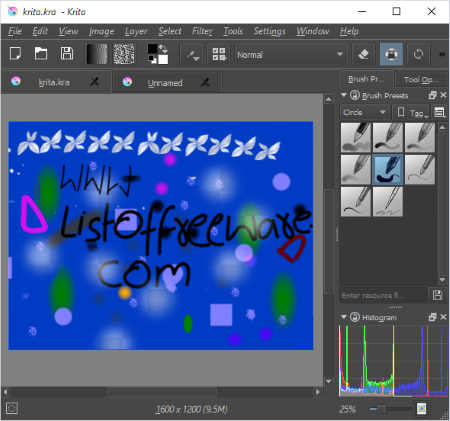
Task: Select the third preset in top row
Action: click(420, 137)
